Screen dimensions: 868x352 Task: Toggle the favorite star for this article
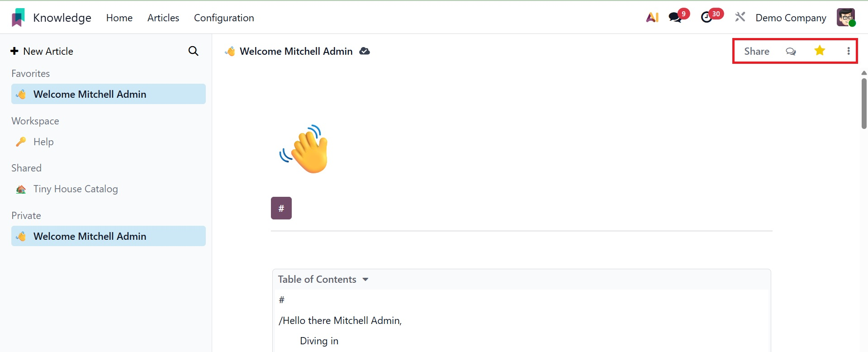[820, 51]
